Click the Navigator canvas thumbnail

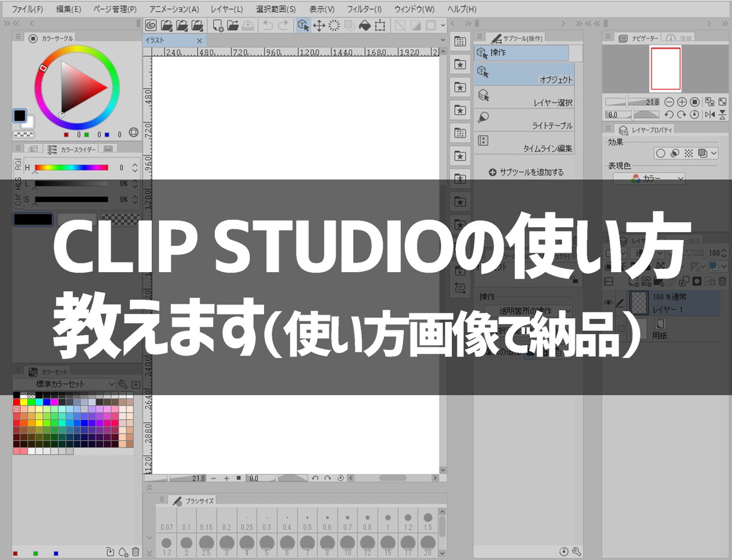pos(665,69)
